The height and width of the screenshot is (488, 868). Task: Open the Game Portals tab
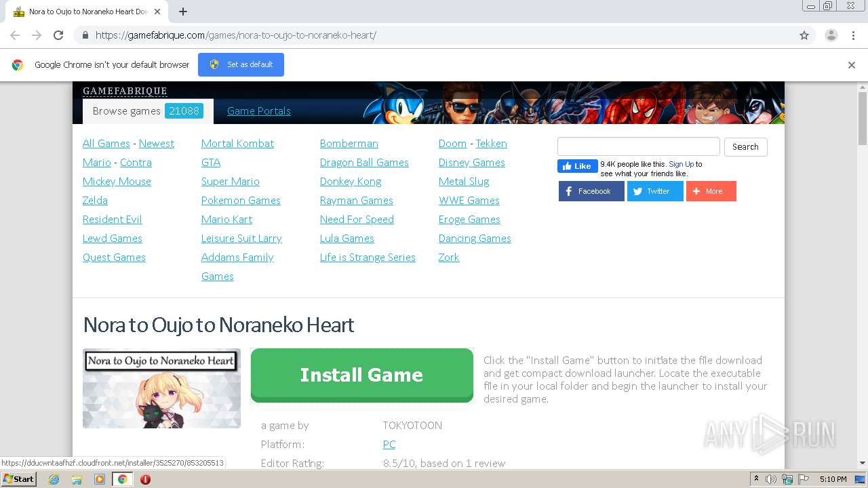259,111
